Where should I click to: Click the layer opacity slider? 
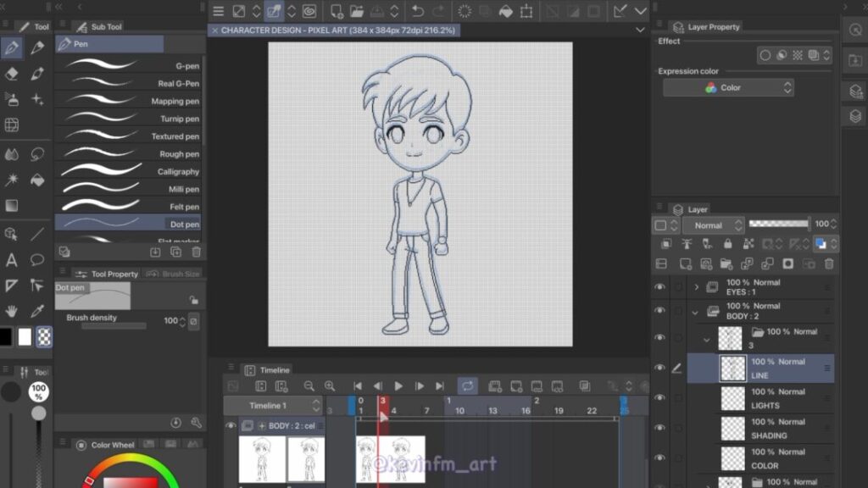pos(779,225)
